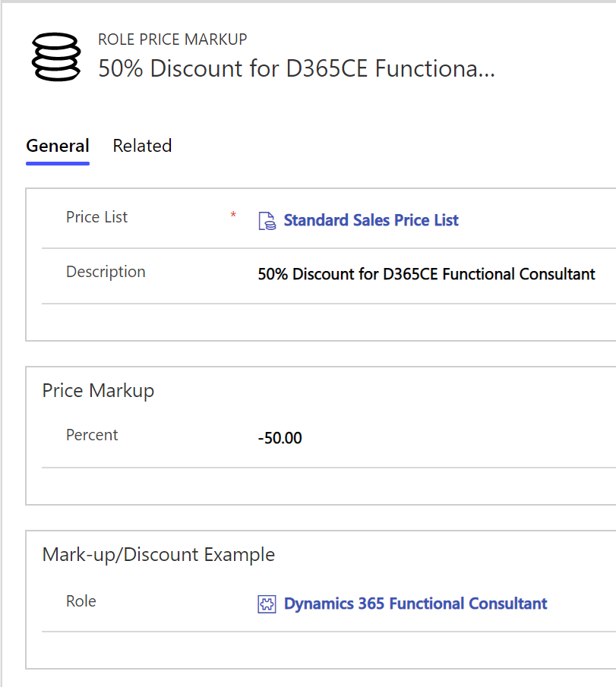Click the red required asterisk by Price List
This screenshot has width=616, height=687.
tap(233, 215)
